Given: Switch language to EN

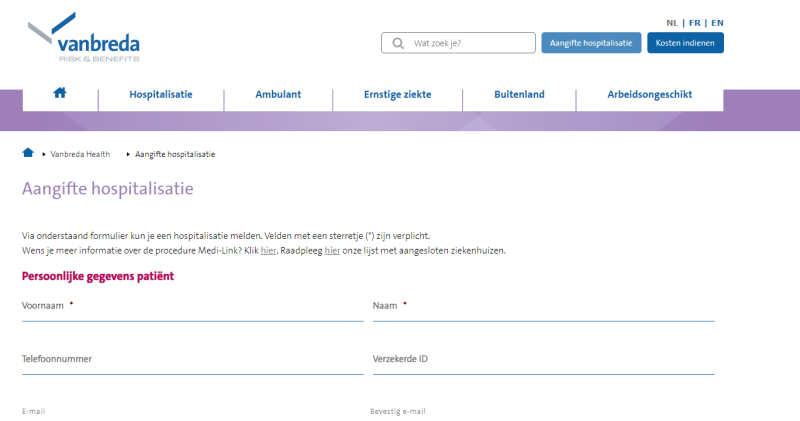Looking at the screenshot, I should [x=717, y=23].
